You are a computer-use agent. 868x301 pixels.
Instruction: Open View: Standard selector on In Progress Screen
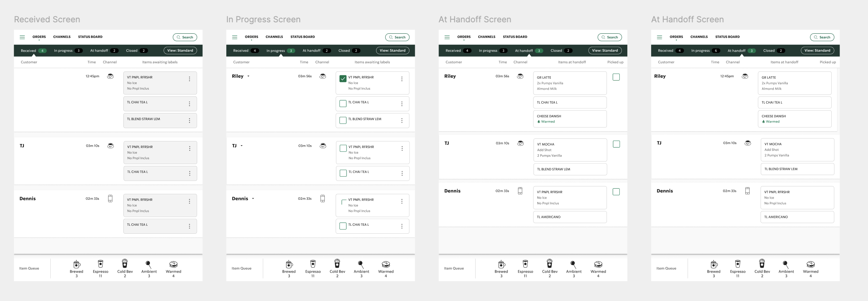pyautogui.click(x=392, y=51)
